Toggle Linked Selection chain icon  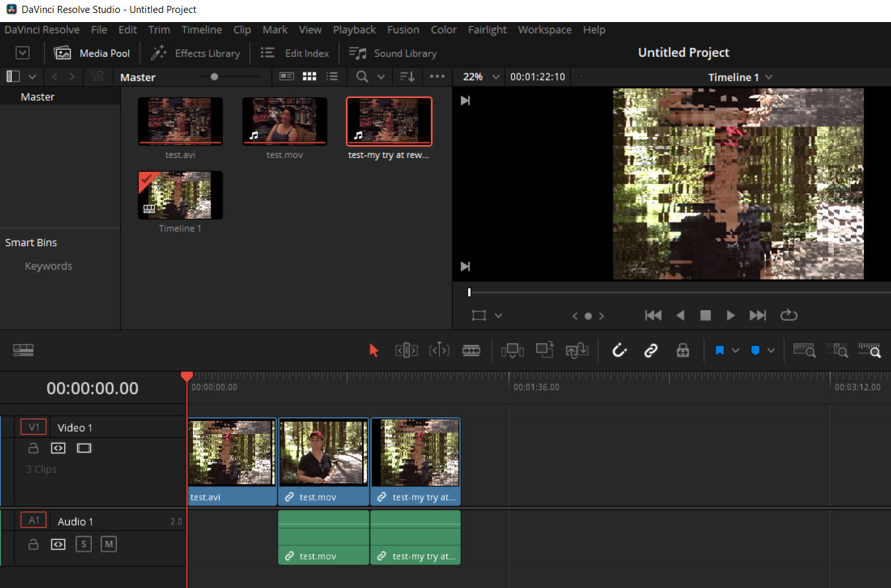pos(651,350)
